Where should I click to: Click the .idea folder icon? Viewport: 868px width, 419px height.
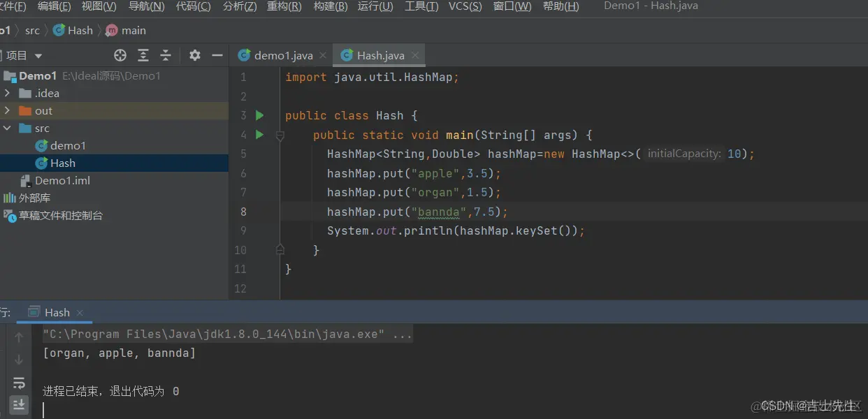point(25,94)
